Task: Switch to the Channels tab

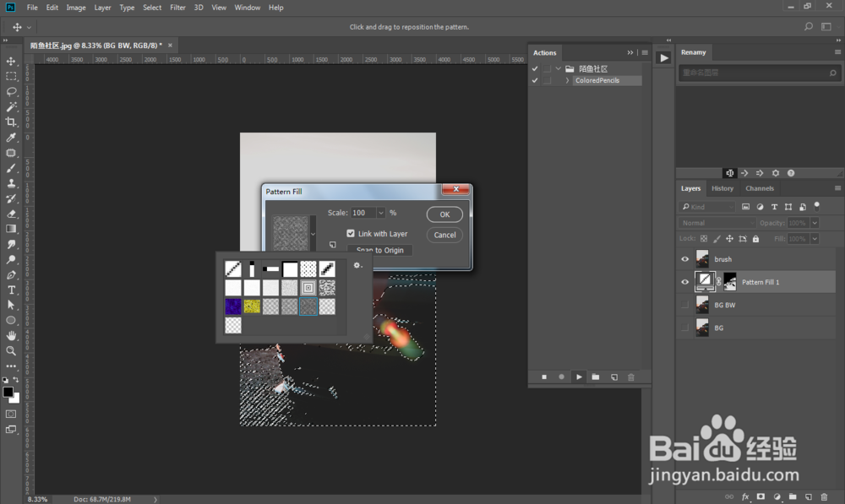Action: [760, 188]
